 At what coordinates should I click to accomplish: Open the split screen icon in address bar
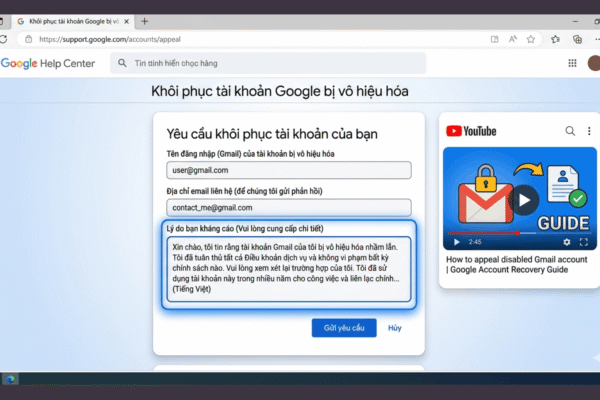[x=494, y=39]
